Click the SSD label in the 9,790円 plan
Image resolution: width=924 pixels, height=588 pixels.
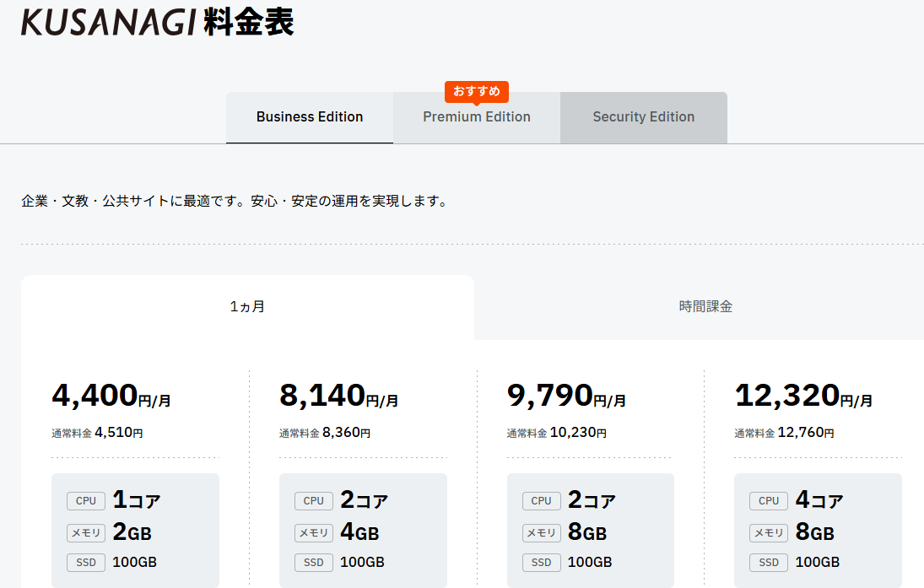click(x=541, y=563)
